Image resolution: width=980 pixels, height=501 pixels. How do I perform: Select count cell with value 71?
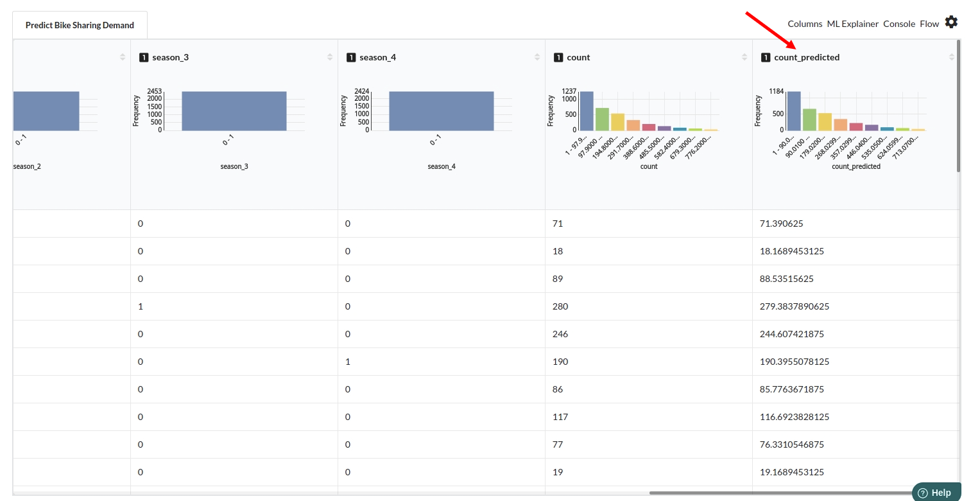click(x=649, y=224)
